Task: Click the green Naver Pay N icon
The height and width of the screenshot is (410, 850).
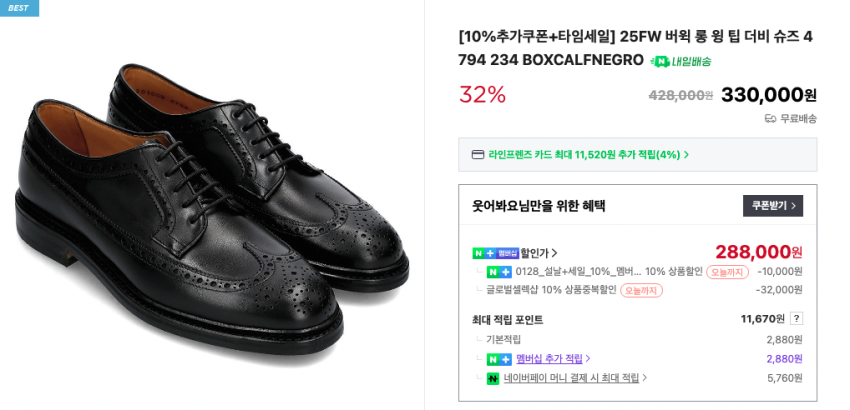Action: 493,378
